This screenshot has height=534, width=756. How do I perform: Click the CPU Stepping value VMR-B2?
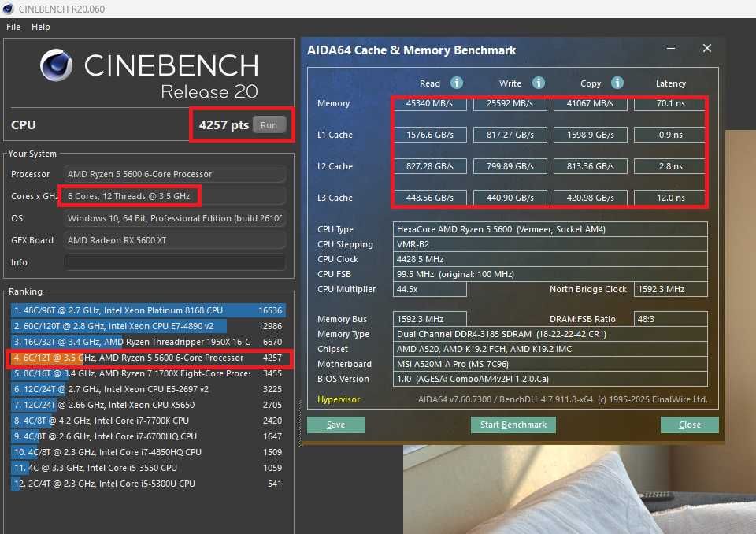550,244
